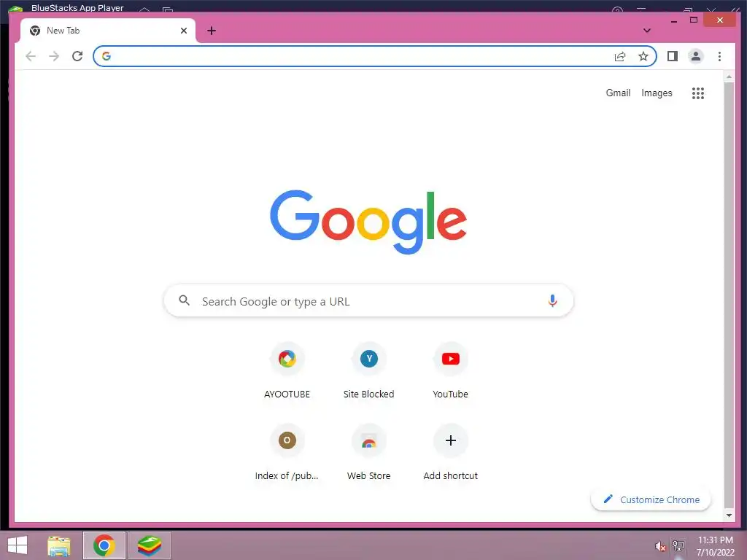
Task: Select the New Tab tab
Action: coord(108,31)
